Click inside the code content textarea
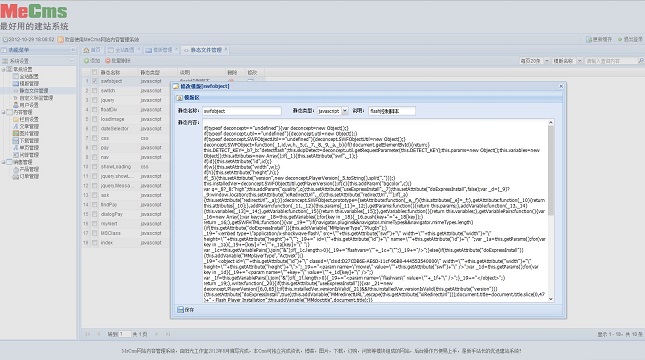The width and height of the screenshot is (645, 360). click(375, 211)
